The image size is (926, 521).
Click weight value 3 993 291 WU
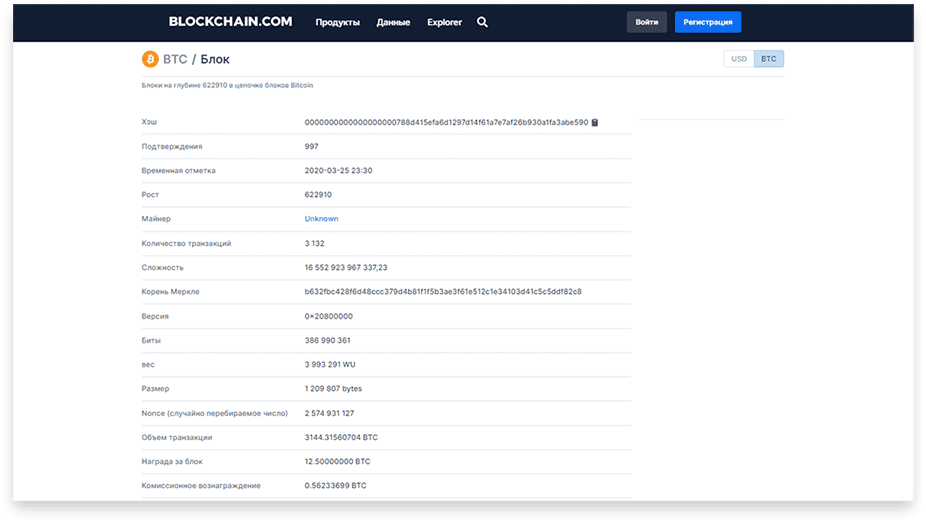click(330, 364)
